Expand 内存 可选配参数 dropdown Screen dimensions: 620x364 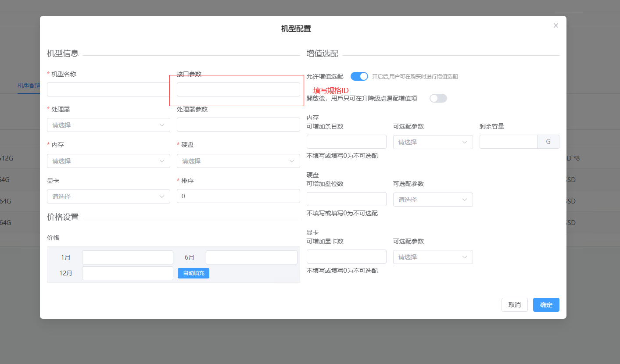pos(433,142)
